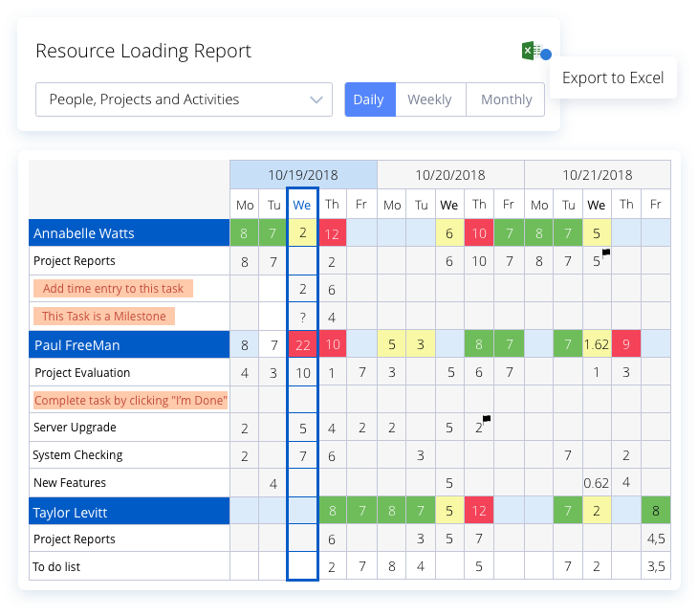The image size is (698, 616).
Task: Select the Taylor Levitt row header
Action: coord(129,512)
